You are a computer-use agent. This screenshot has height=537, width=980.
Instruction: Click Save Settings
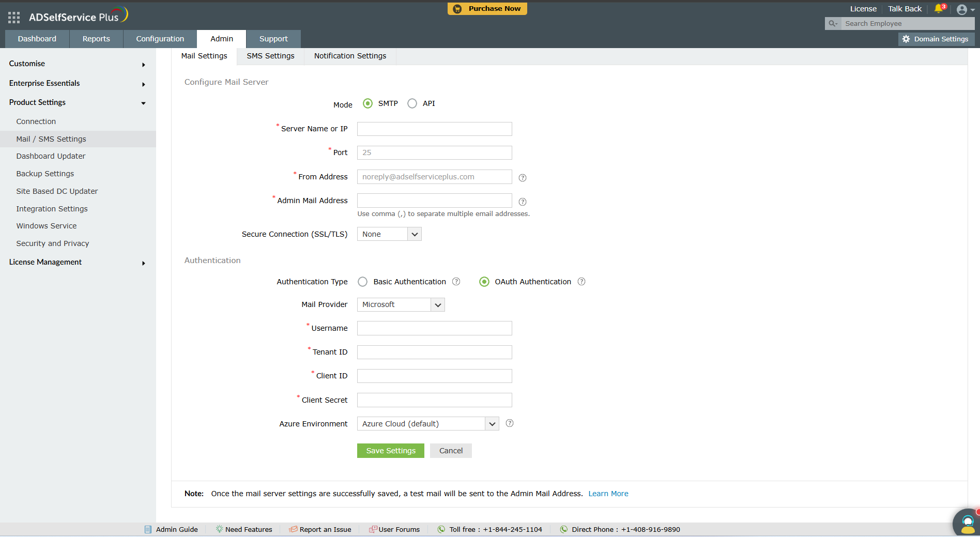pyautogui.click(x=390, y=450)
